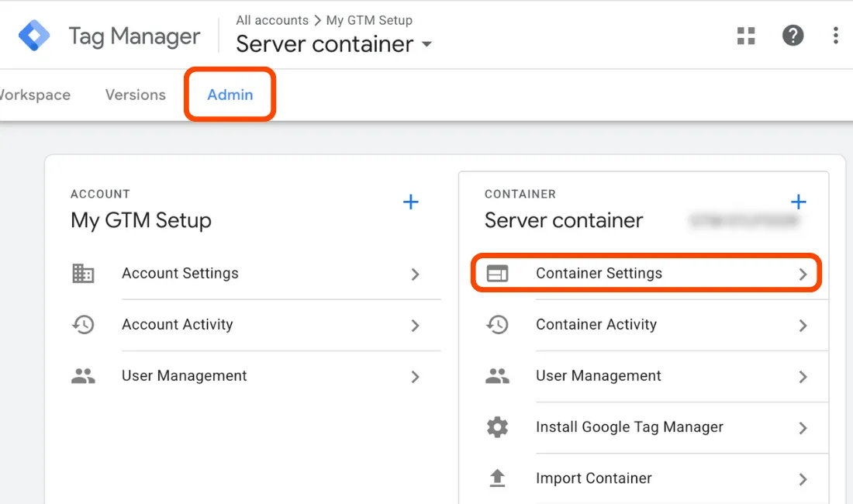Viewport: 853px width, 504px height.
Task: Expand Account Activity via its chevron
Action: (x=416, y=326)
